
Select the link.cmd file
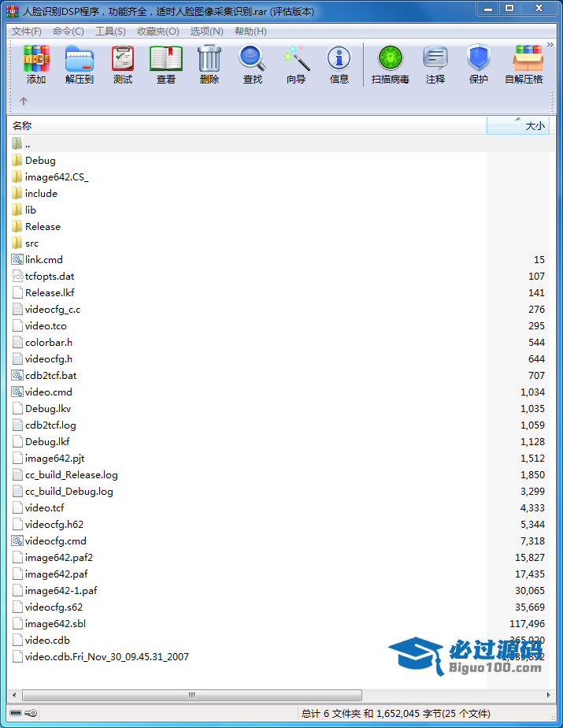pos(281,259)
